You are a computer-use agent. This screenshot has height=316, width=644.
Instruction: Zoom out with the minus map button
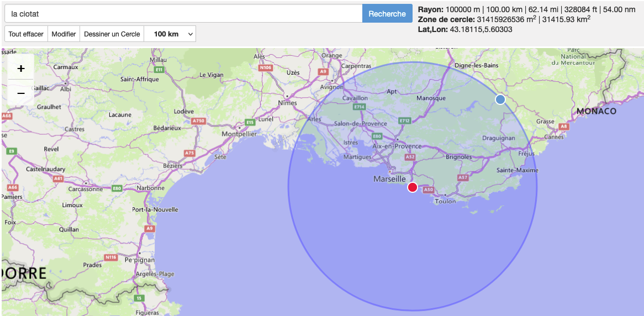(21, 93)
